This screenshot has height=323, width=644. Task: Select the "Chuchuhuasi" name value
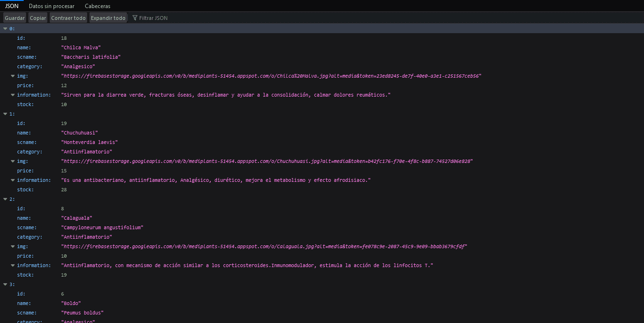(80, 133)
